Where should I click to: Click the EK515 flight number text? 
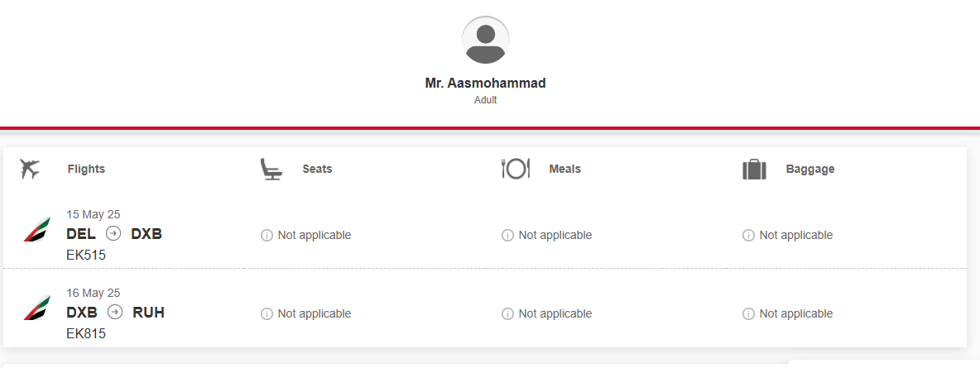[x=86, y=255]
